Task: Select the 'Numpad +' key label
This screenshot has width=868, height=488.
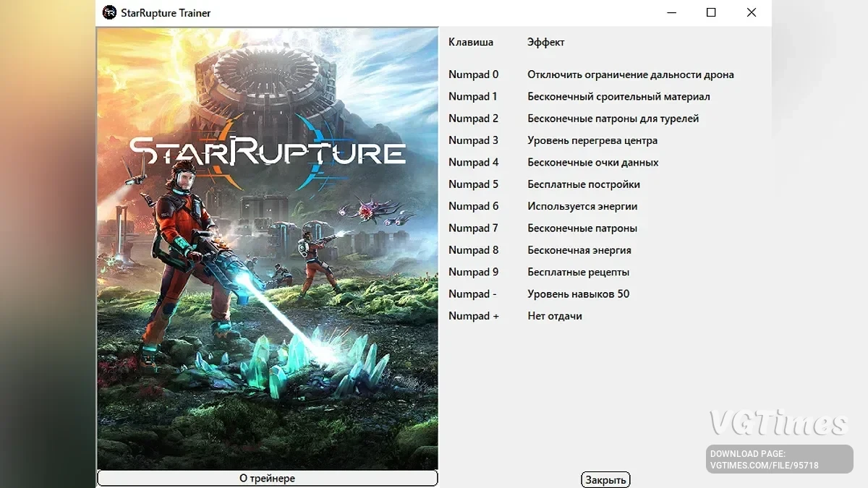Action: point(473,315)
